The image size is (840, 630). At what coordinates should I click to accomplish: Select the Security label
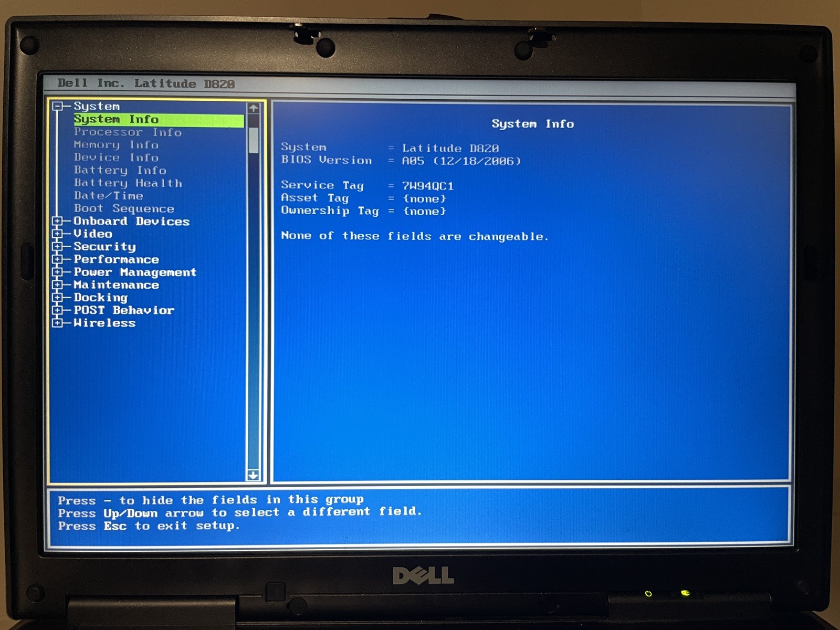[x=104, y=247]
